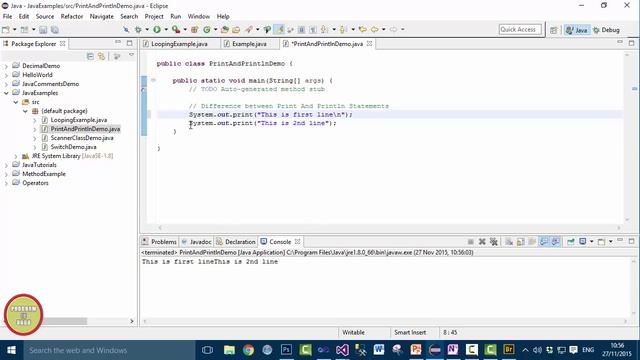Close PrintAndPrintlnDemo.java editor tab
The height and width of the screenshot is (360, 640).
tap(369, 43)
